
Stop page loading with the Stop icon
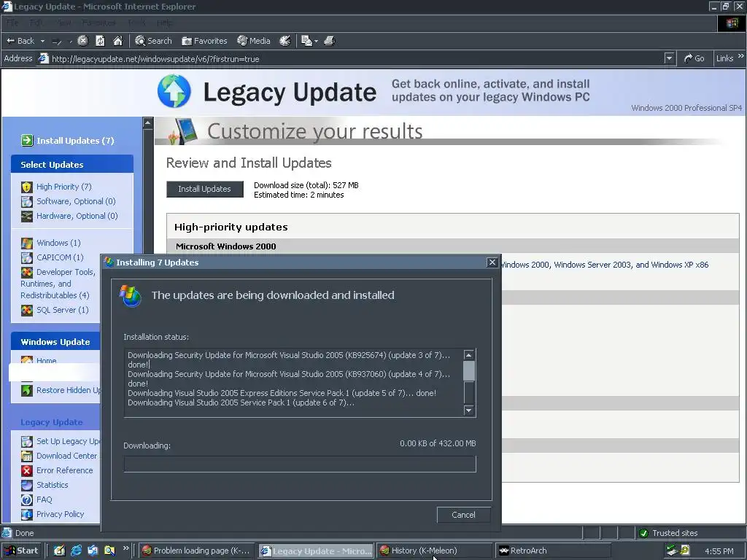pyautogui.click(x=83, y=41)
